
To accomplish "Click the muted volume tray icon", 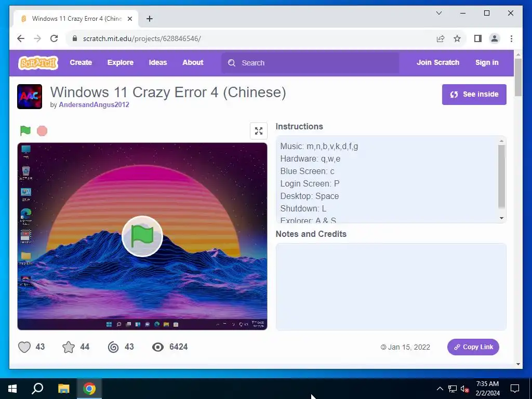I will 465,389.
